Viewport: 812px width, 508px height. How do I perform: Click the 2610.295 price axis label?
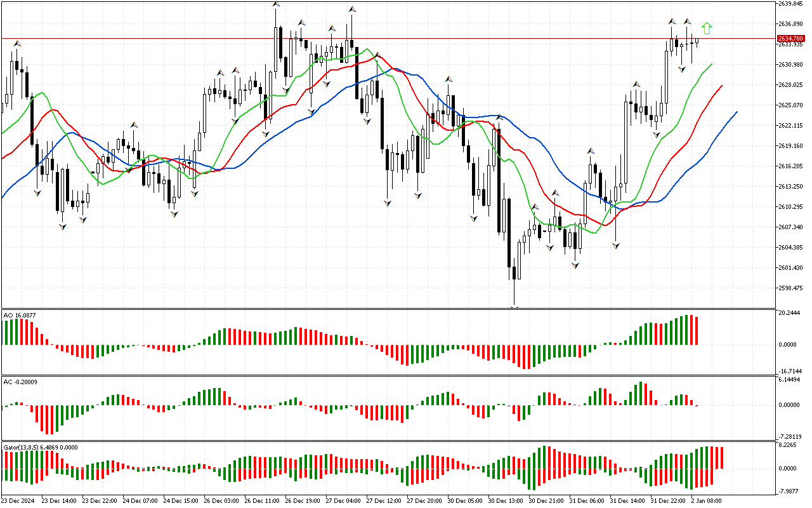790,207
